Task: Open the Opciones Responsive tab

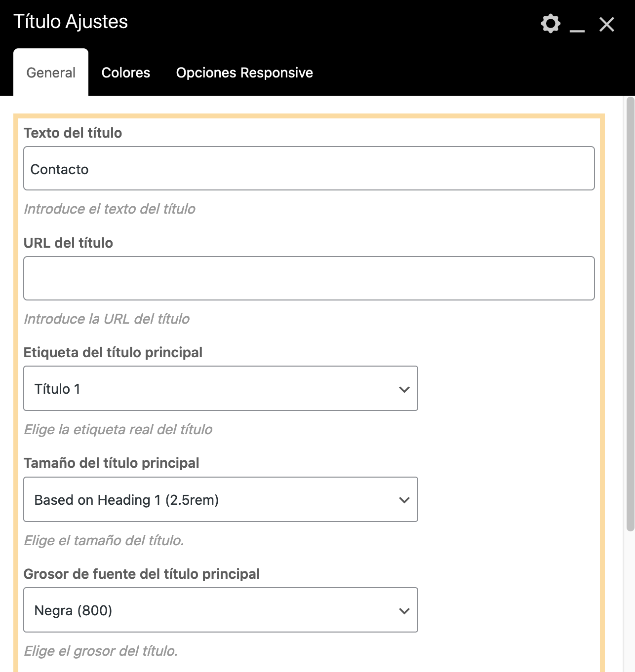Action: tap(244, 73)
